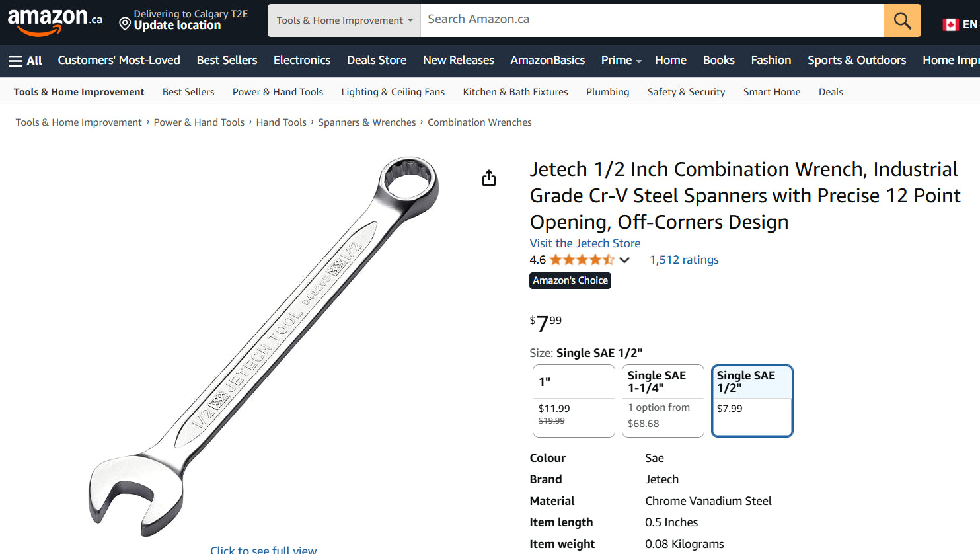Open the Best Sellers nav item
The image size is (980, 554).
coord(227,60)
